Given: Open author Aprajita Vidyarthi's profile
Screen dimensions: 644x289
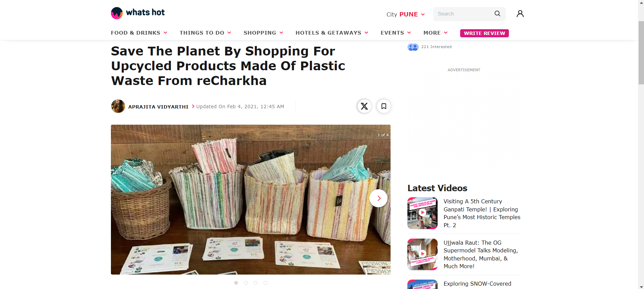Looking at the screenshot, I should tap(158, 107).
